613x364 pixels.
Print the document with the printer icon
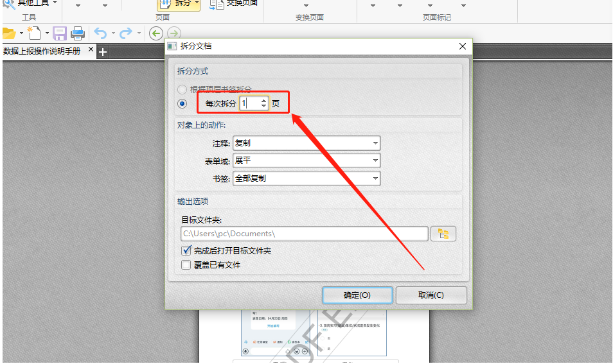(x=77, y=33)
